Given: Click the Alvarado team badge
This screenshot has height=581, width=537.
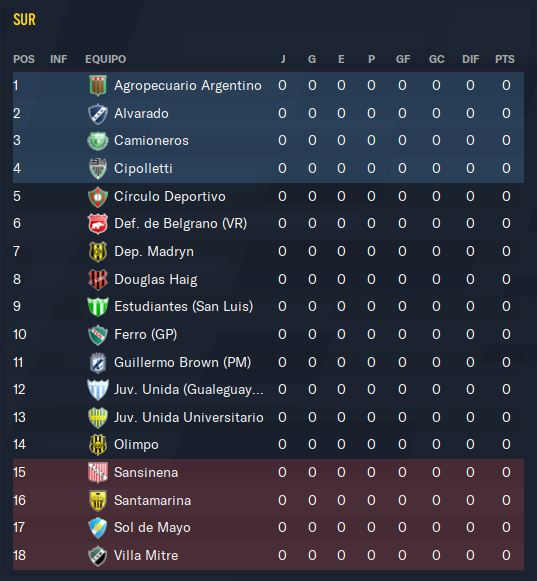Looking at the screenshot, I should point(98,113).
